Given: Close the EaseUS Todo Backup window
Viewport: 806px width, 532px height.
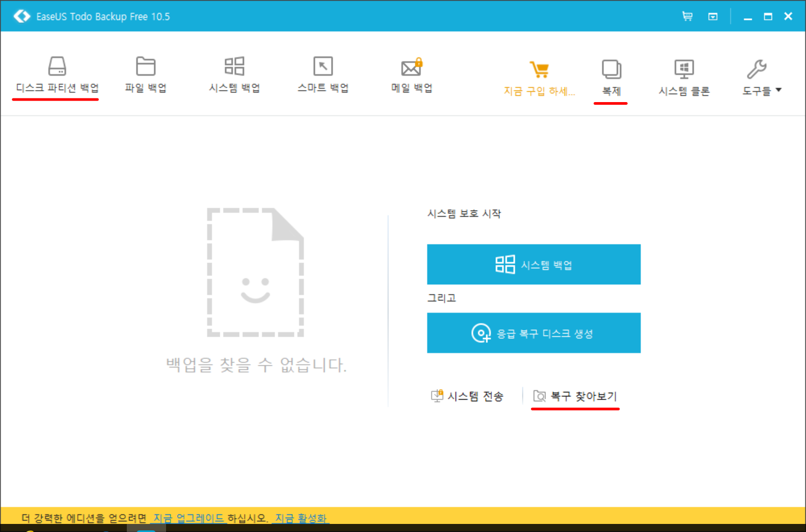Looking at the screenshot, I should (x=788, y=16).
